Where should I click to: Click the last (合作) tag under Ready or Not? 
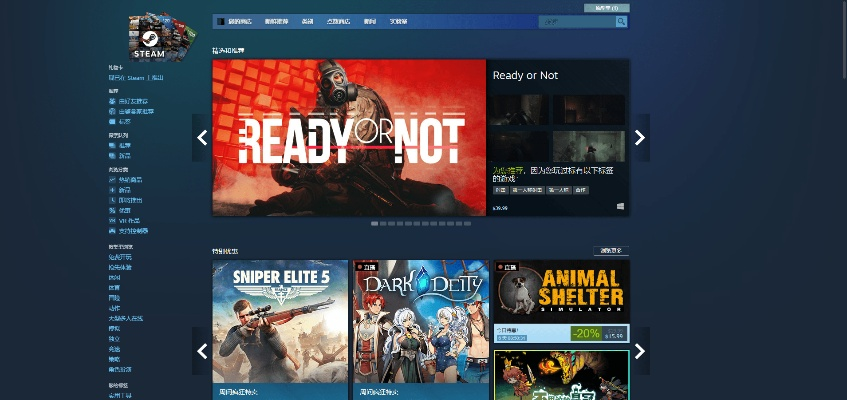tap(581, 190)
